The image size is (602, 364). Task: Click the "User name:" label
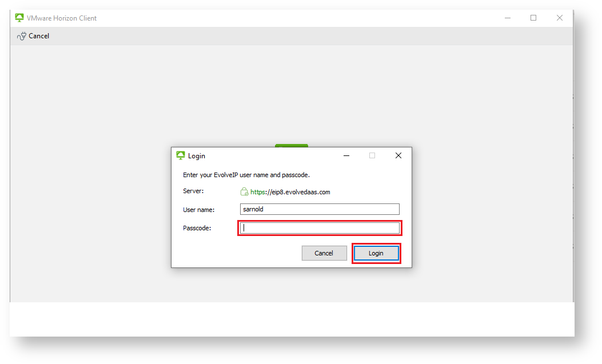[198, 210]
